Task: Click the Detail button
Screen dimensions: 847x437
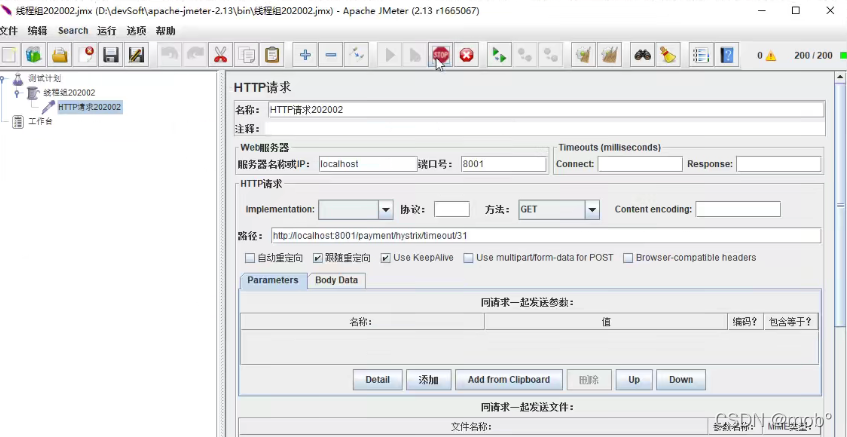Action: pos(378,380)
